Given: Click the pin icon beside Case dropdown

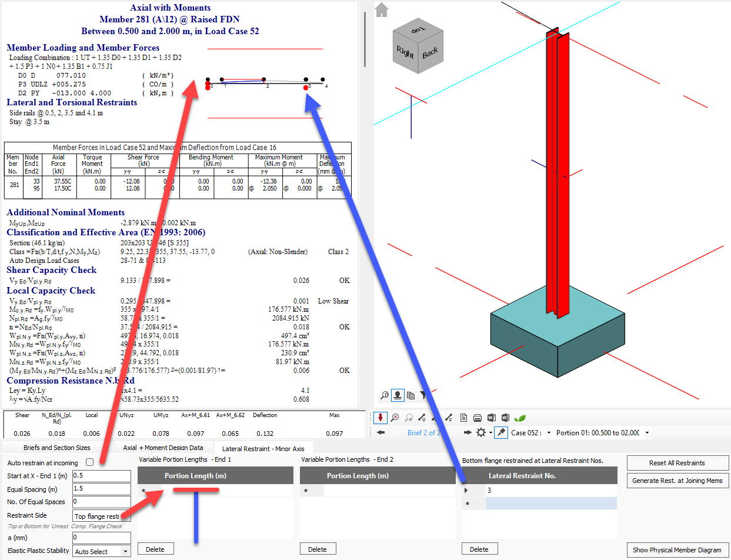Looking at the screenshot, I should coord(501,433).
